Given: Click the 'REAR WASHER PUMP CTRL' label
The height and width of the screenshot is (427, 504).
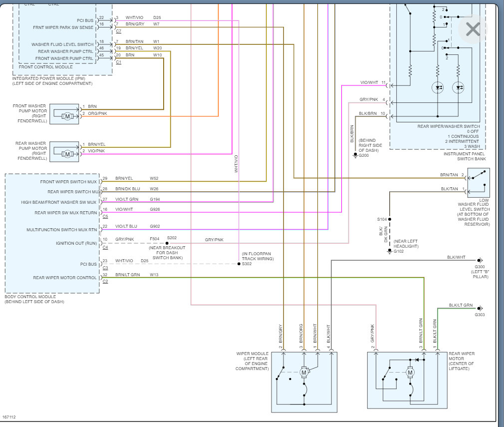Looking at the screenshot, I should (x=65, y=51).
